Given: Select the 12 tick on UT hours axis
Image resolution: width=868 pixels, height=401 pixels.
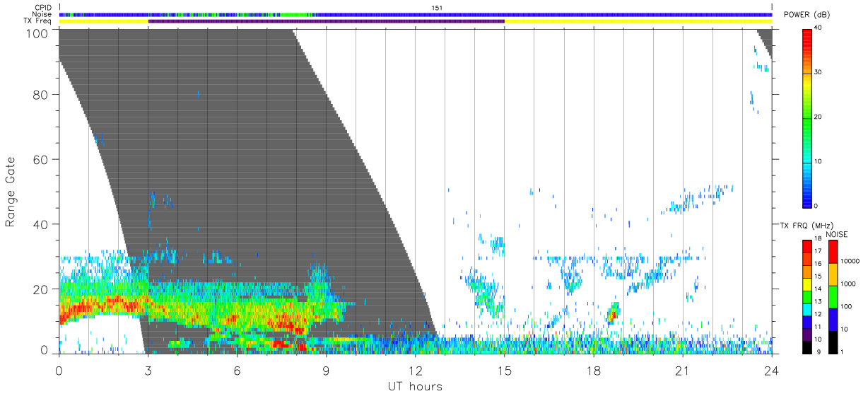Looking at the screenshot, I should click(415, 370).
